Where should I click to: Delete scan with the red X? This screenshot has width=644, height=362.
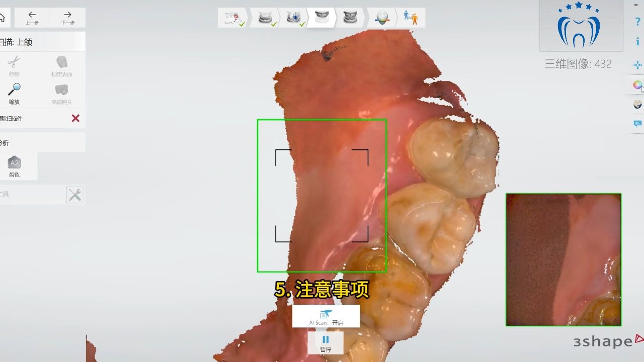75,118
